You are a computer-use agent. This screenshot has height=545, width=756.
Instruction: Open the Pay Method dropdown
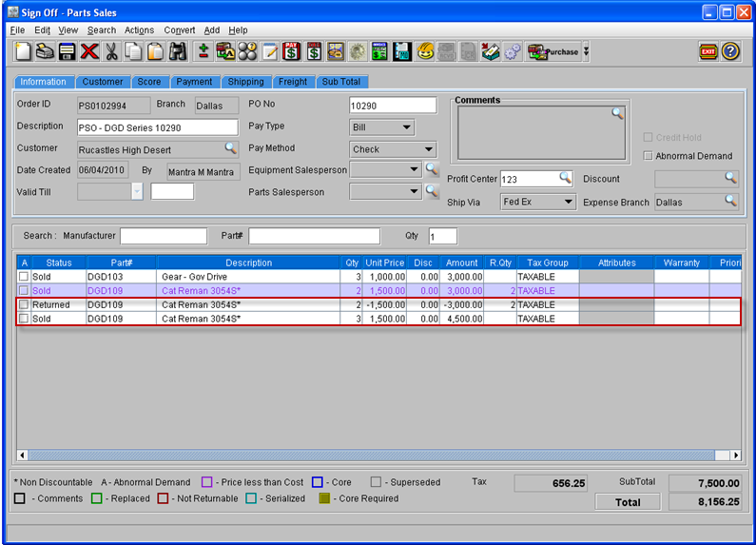click(x=429, y=149)
